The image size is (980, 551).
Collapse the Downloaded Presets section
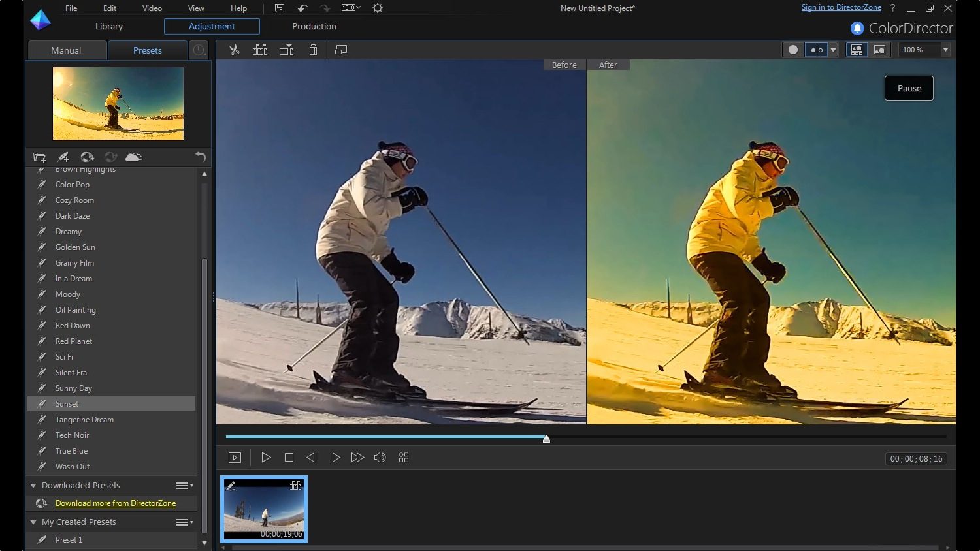[33, 486]
